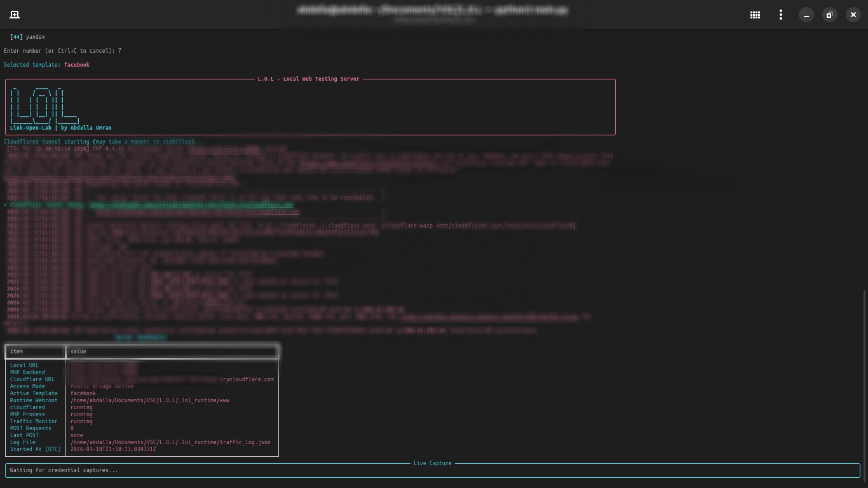Viewport: 868px width, 488px height.
Task: Maximize the terminal window
Action: coord(829,15)
